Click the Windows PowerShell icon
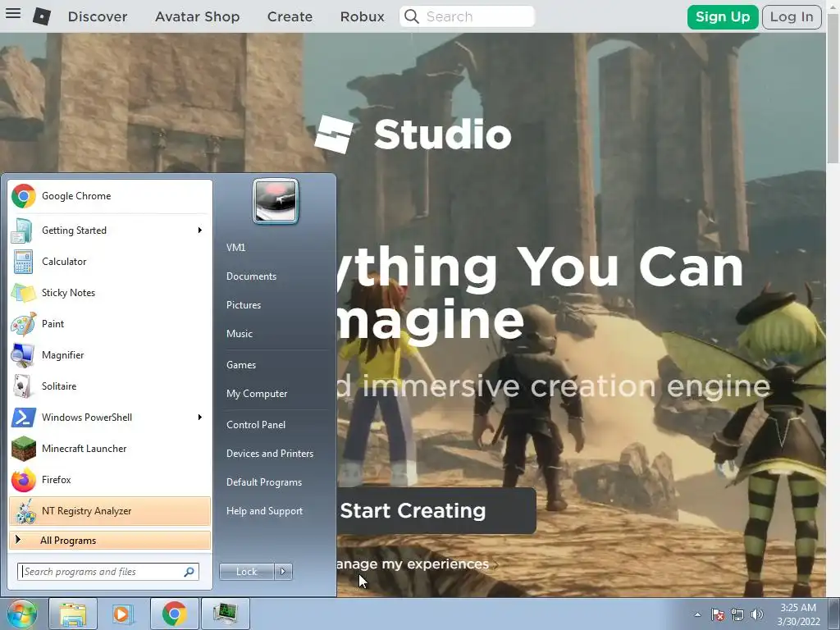Image resolution: width=840 pixels, height=630 pixels. pyautogui.click(x=24, y=418)
